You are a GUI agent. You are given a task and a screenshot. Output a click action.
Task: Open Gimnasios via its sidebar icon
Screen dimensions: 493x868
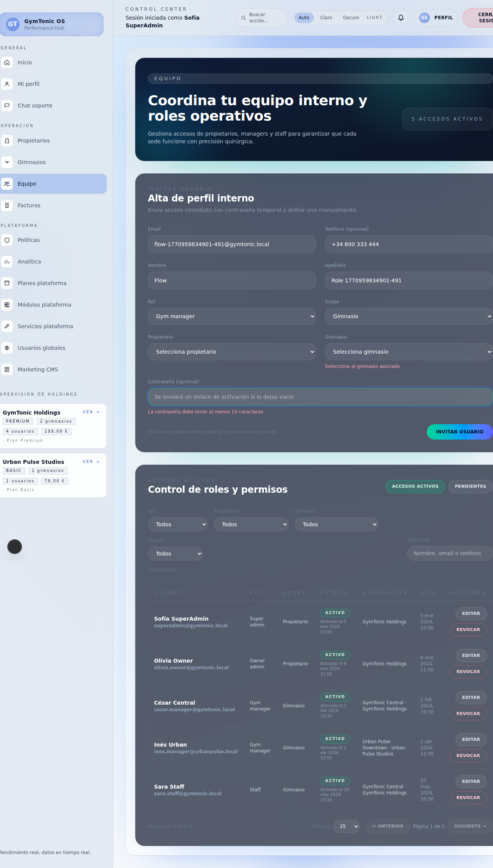[x=7, y=162]
